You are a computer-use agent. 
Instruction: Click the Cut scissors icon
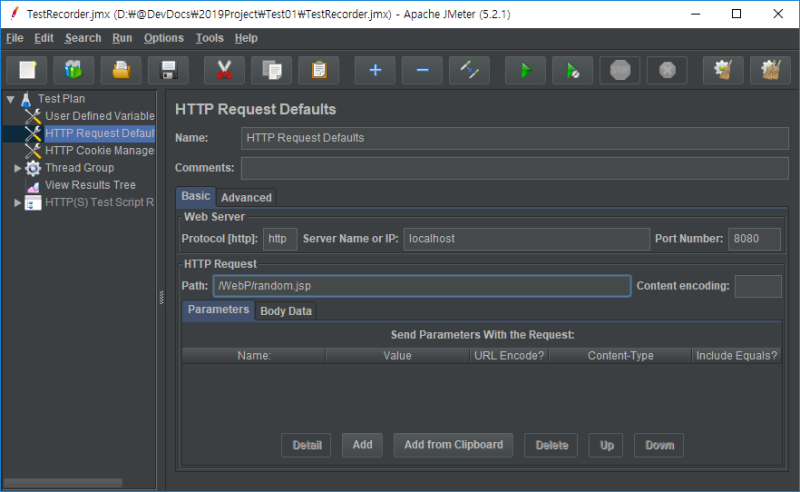[224, 70]
